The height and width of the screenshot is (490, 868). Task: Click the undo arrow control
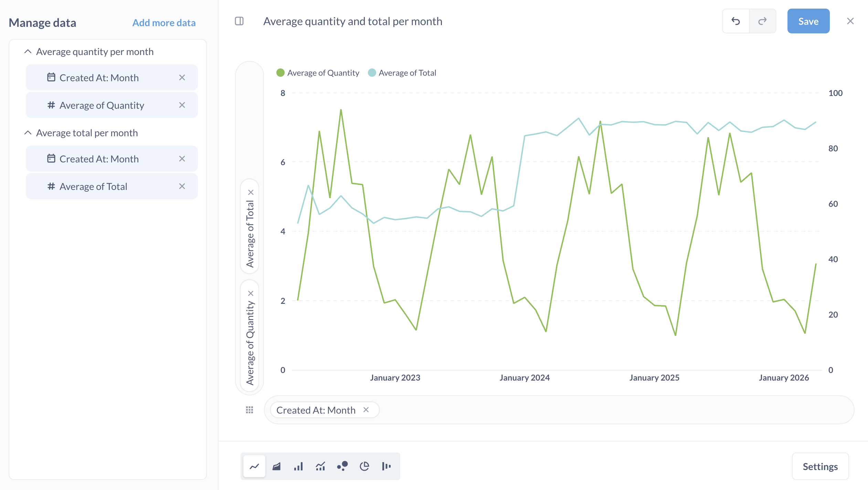tap(736, 21)
